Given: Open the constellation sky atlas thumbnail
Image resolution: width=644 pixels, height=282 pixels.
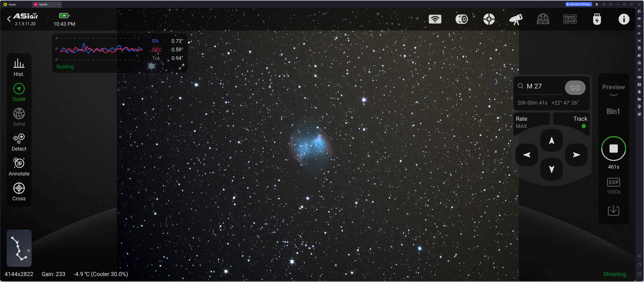Looking at the screenshot, I should [19, 248].
